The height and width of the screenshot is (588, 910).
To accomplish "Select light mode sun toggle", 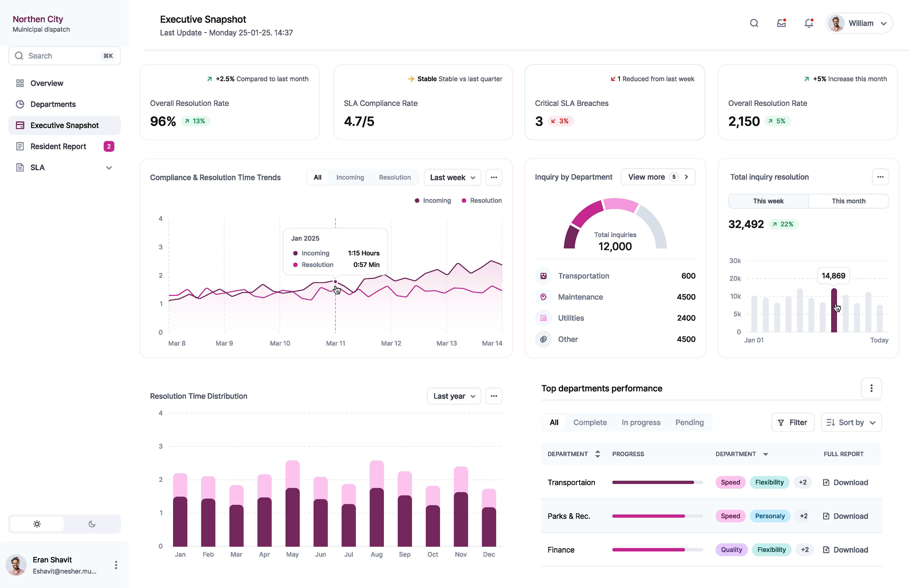I will tap(37, 524).
